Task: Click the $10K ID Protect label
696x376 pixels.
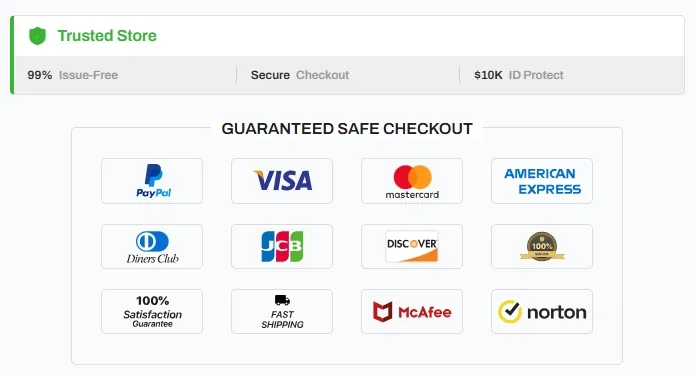Action: [x=519, y=75]
